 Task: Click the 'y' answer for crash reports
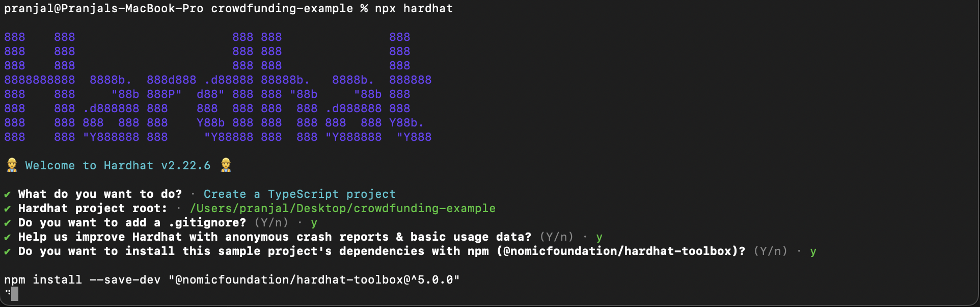pos(600,238)
